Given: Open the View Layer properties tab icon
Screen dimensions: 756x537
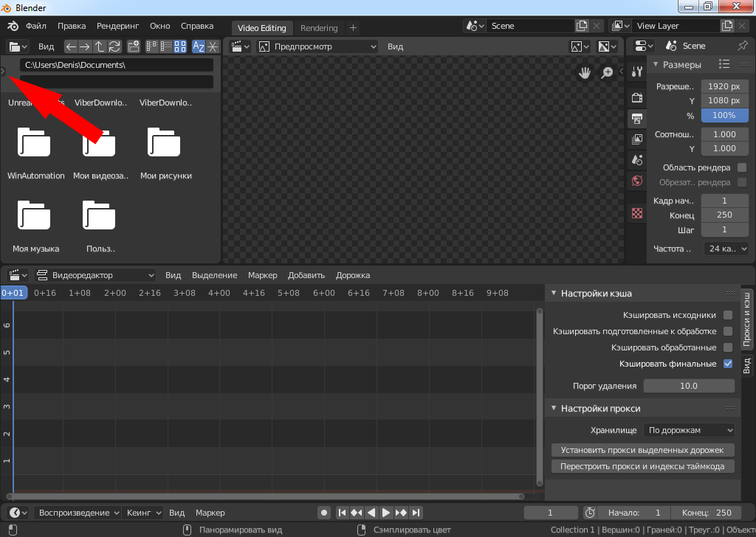Looking at the screenshot, I should 636,139.
